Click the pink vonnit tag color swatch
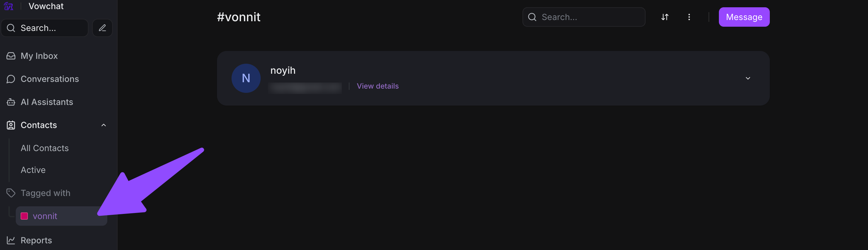Viewport: 868px width, 250px height. 24,216
